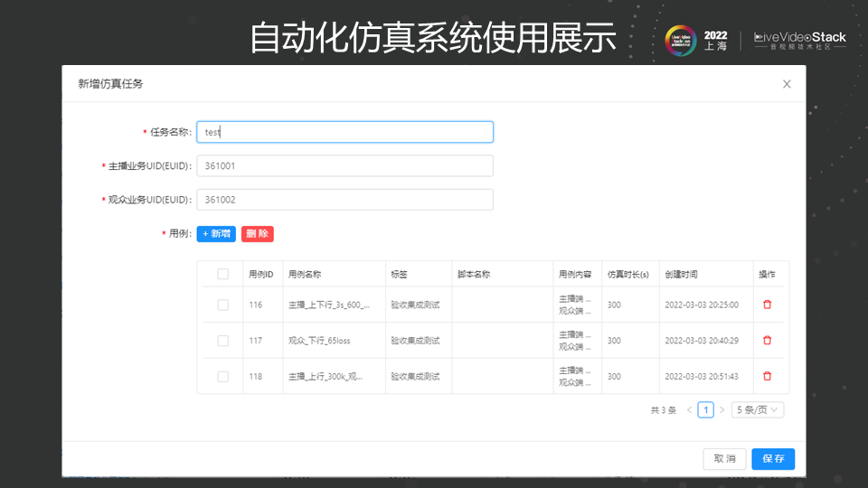Click the 观众业务UID(EUID) input field

pos(344,200)
